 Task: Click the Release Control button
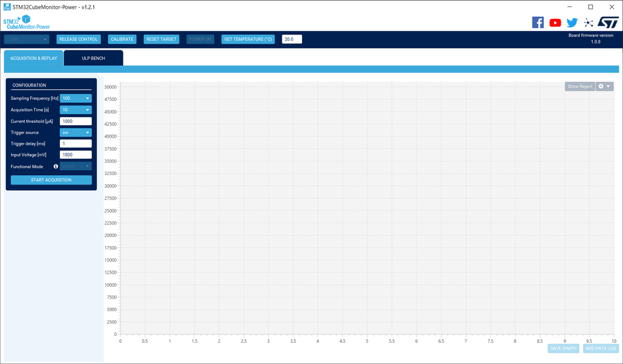click(x=79, y=39)
